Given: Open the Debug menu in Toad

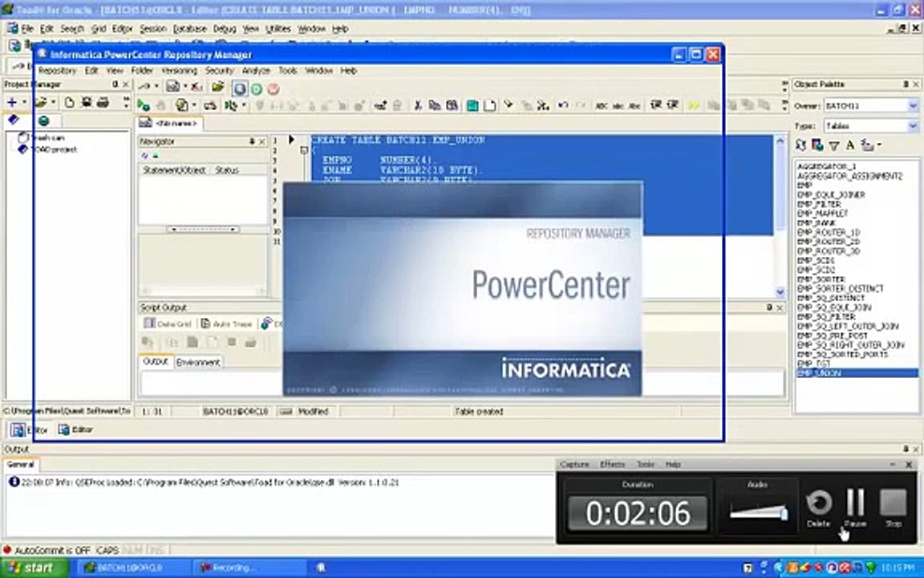Looking at the screenshot, I should coord(225,29).
